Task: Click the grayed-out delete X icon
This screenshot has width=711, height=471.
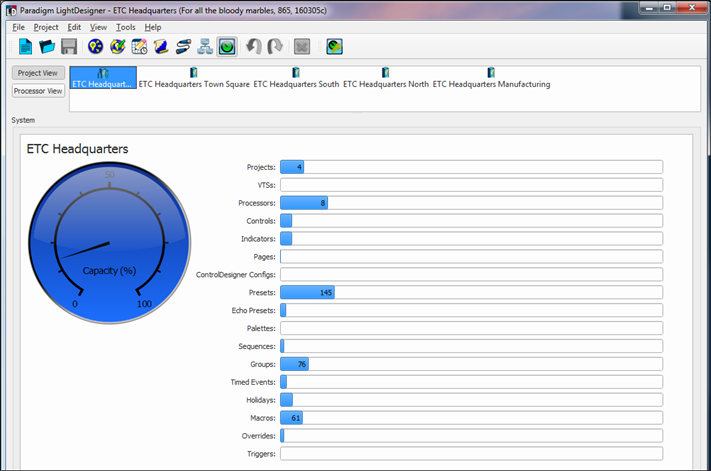Action: 302,46
